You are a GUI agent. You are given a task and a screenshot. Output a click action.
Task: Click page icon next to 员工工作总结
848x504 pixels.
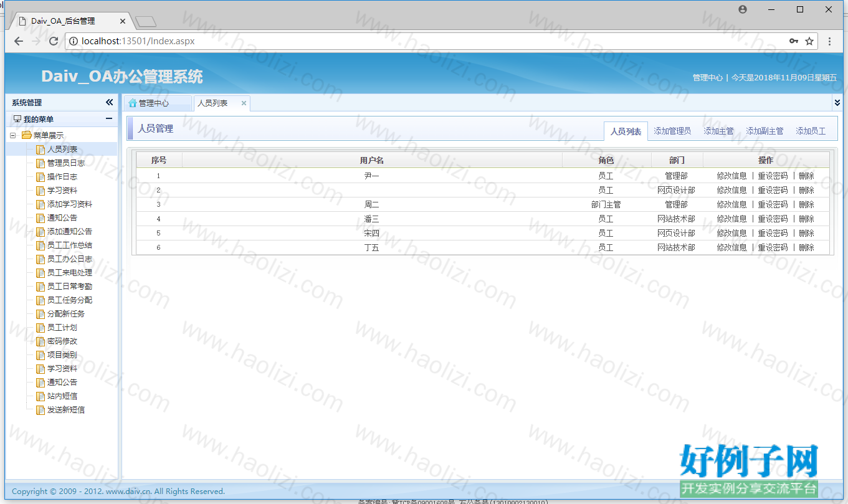point(40,245)
